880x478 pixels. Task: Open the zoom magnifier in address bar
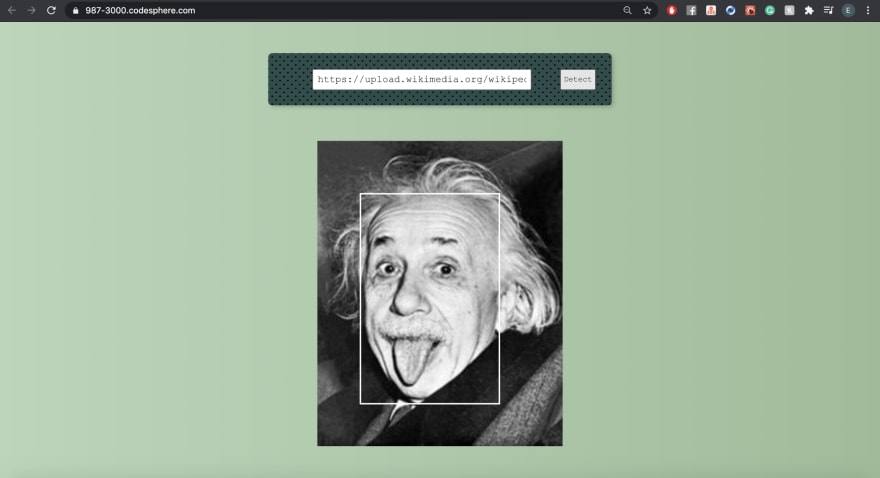pos(627,10)
